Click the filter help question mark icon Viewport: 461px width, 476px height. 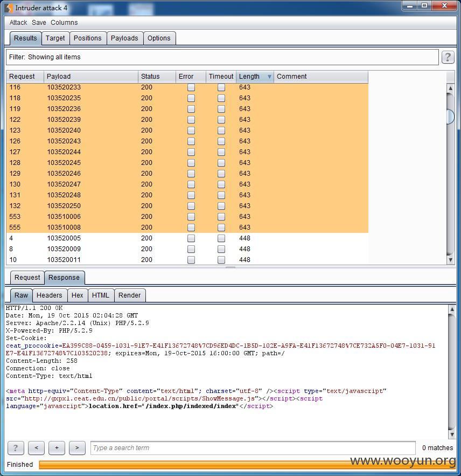[448, 57]
